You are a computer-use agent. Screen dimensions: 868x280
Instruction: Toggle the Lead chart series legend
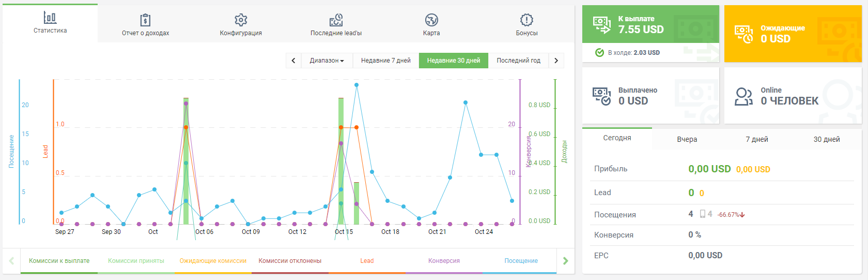[367, 261]
